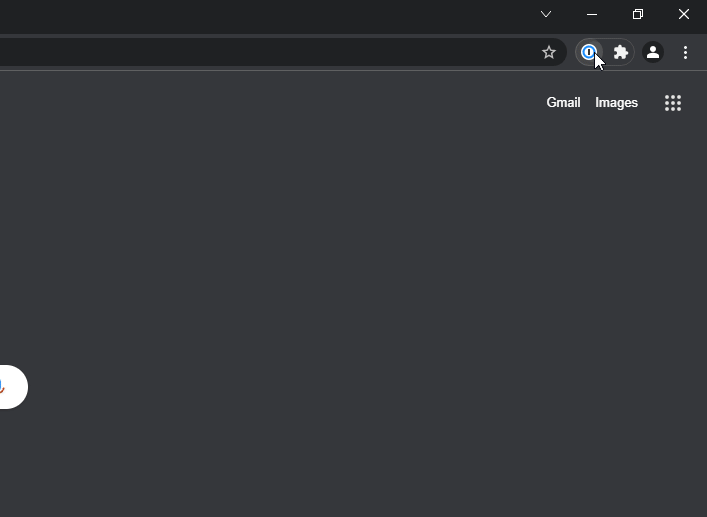The width and height of the screenshot is (707, 517).
Task: Click empty title bar area left of chevron
Action: pyautogui.click(x=300, y=14)
